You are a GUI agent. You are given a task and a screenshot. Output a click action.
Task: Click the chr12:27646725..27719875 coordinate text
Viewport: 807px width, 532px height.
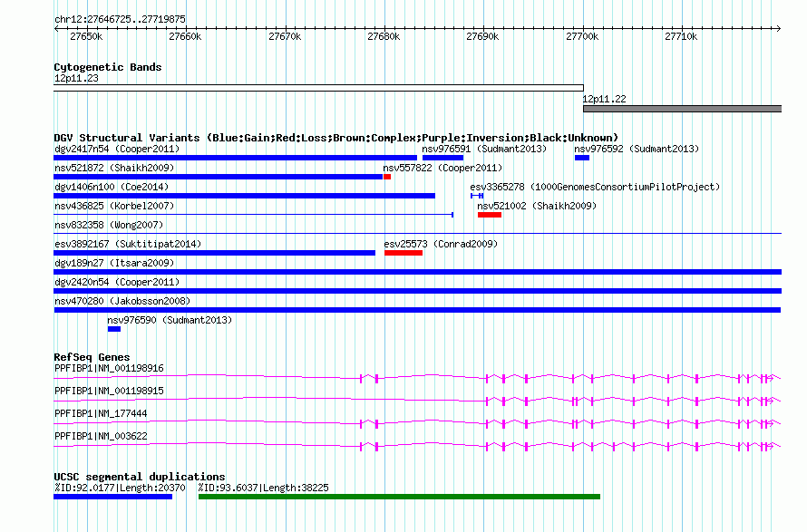click(x=120, y=20)
